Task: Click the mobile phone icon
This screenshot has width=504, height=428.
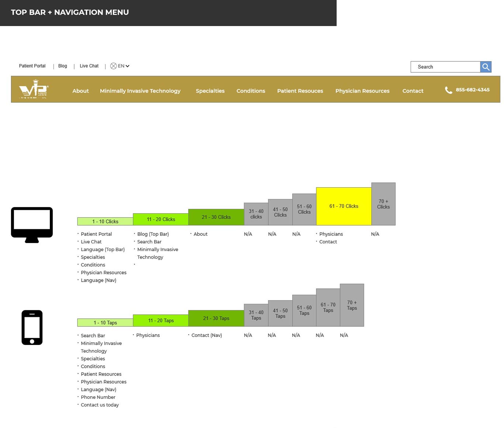Action: (x=32, y=327)
